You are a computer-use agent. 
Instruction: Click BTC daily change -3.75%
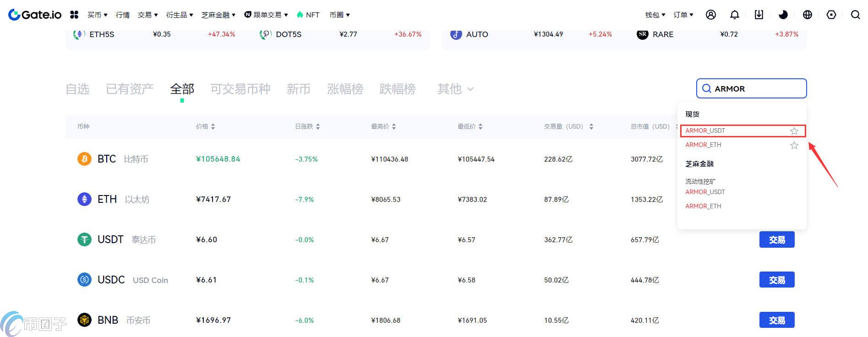pos(306,159)
